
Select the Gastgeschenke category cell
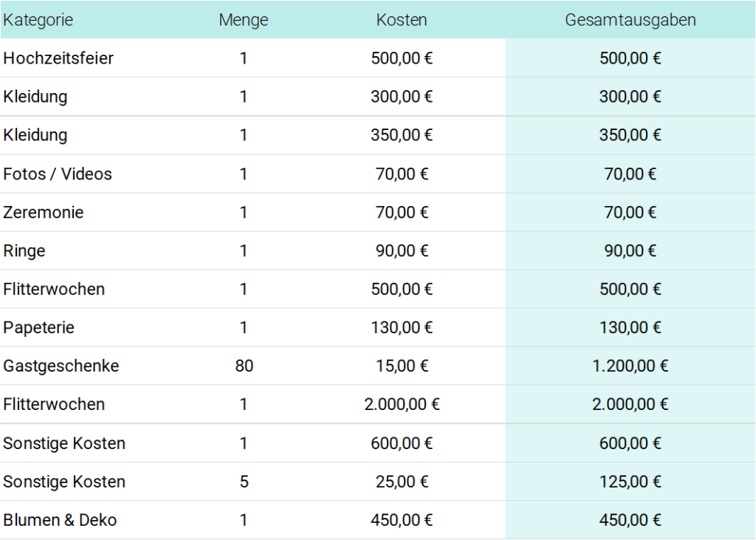pyautogui.click(x=61, y=366)
